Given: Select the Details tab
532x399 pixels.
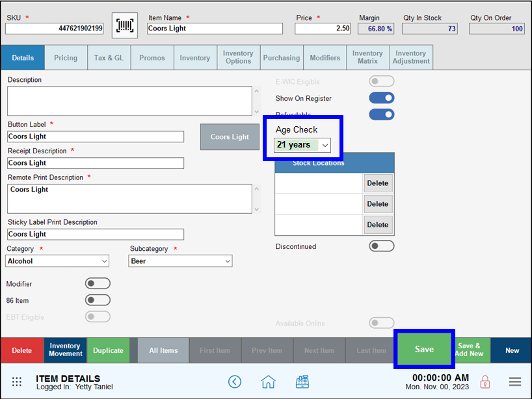Looking at the screenshot, I should coord(23,58).
